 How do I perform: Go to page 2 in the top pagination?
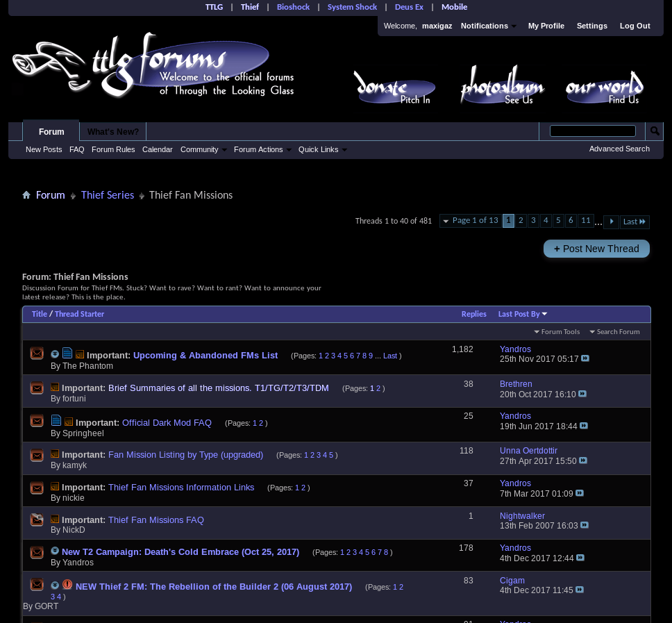point(521,220)
